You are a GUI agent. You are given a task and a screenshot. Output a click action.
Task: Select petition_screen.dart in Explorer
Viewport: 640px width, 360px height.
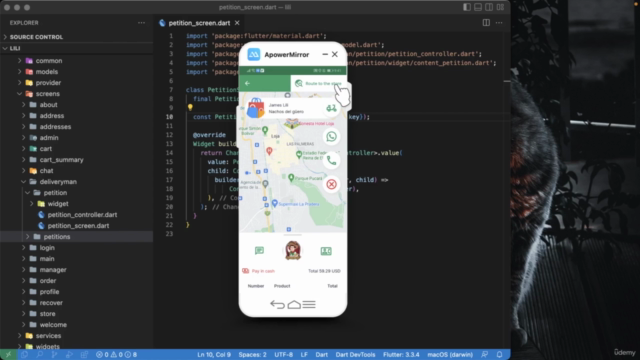coord(76,226)
